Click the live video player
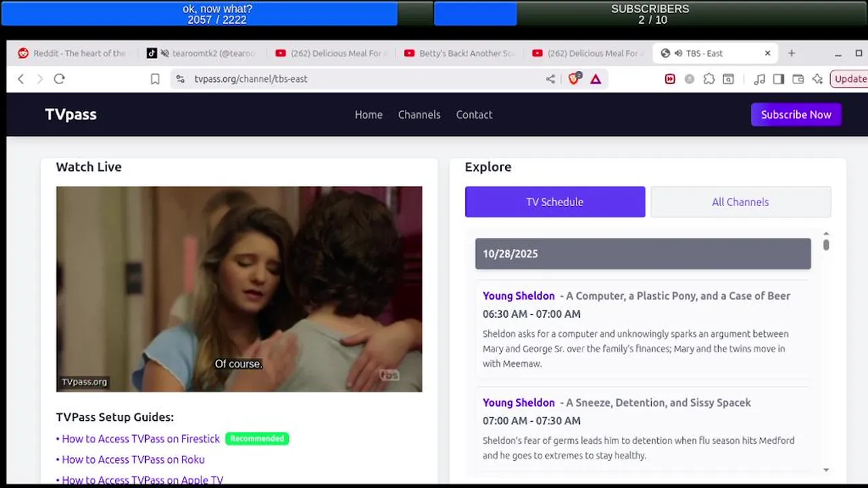This screenshot has height=488, width=868. pyautogui.click(x=239, y=289)
